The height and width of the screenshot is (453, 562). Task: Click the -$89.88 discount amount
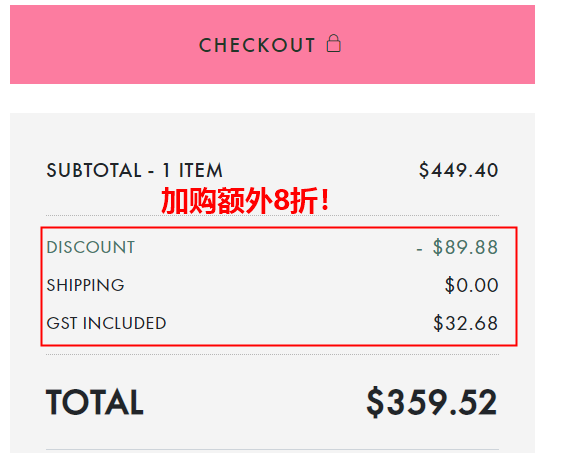[457, 247]
